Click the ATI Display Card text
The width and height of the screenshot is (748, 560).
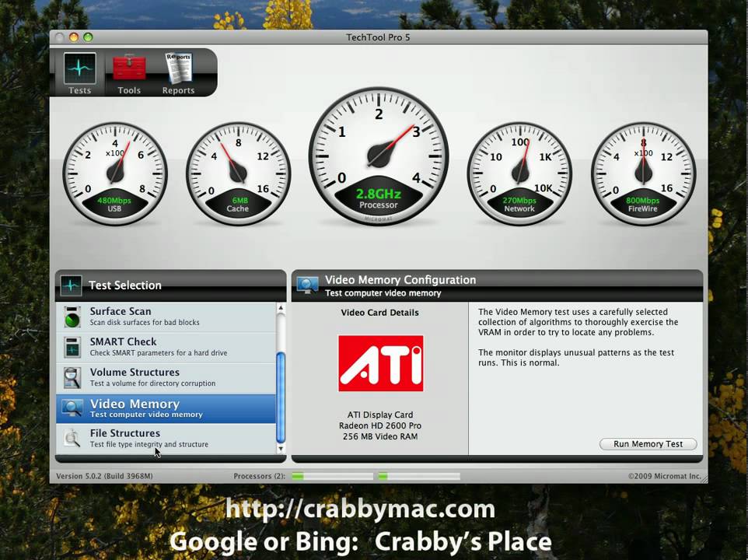pos(380,415)
